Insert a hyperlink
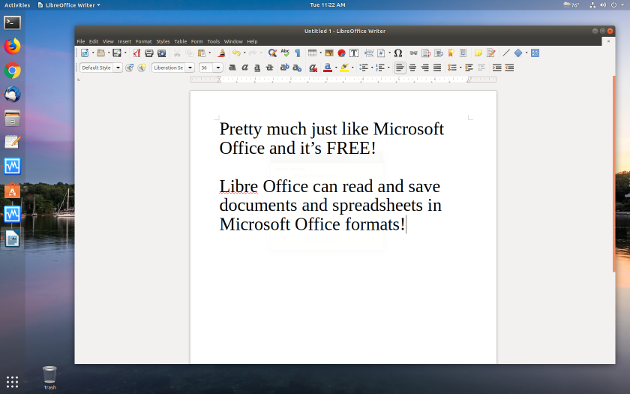The height and width of the screenshot is (394, 630). tap(413, 53)
